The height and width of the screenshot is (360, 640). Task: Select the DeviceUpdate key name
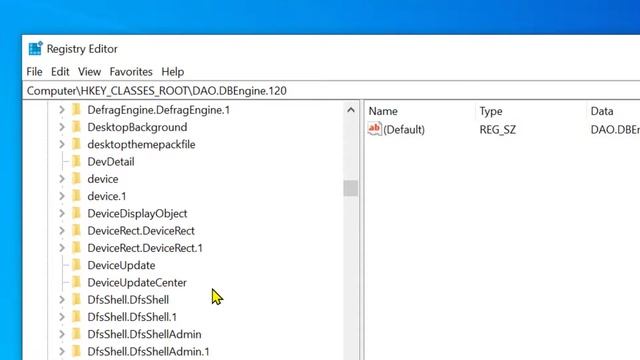click(x=121, y=265)
